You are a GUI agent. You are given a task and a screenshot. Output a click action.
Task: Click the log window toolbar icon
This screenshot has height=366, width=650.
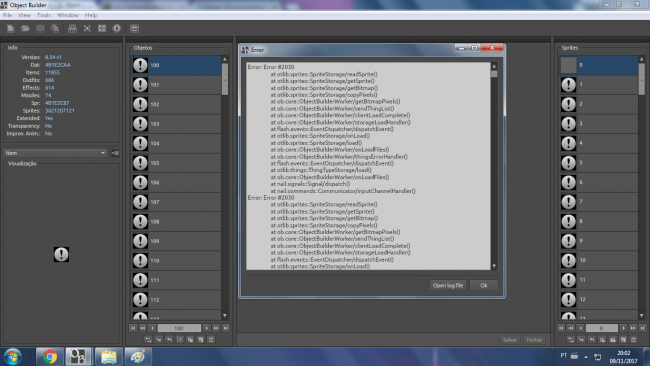[x=134, y=28]
